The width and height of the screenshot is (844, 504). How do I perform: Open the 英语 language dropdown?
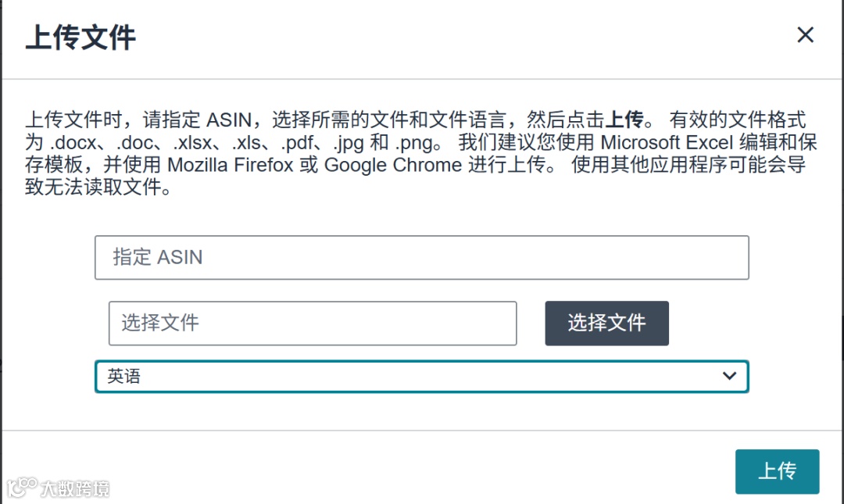421,376
